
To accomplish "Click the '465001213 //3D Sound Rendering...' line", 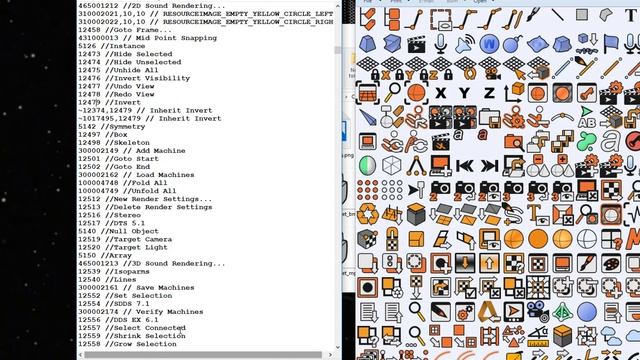I will [151, 263].
